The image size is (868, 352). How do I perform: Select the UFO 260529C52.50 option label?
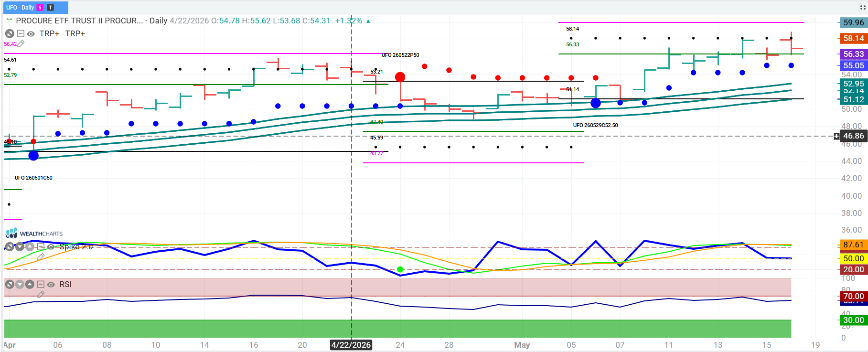[595, 125]
